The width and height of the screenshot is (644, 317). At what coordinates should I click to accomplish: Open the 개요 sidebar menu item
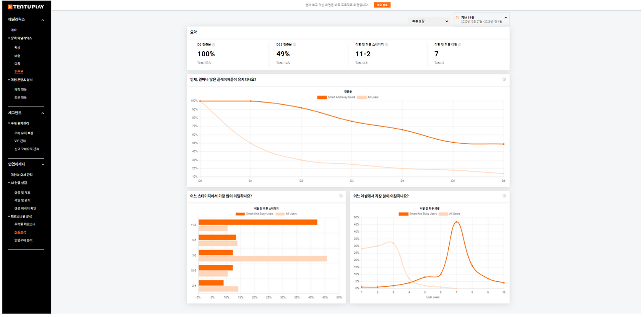click(x=14, y=30)
